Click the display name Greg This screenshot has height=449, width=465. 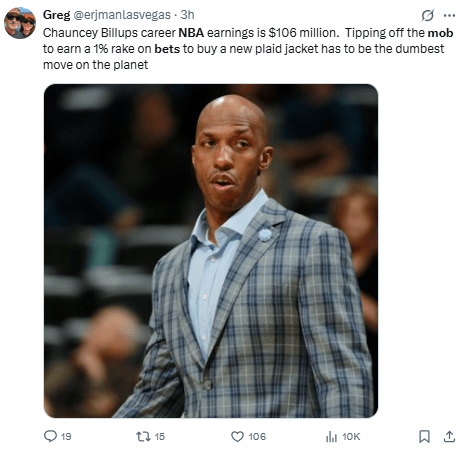(x=56, y=15)
